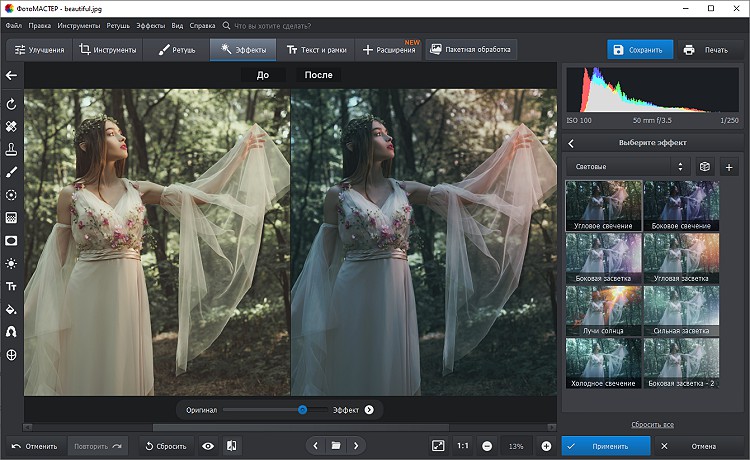Click the paint bucket fill icon

[x=11, y=309]
